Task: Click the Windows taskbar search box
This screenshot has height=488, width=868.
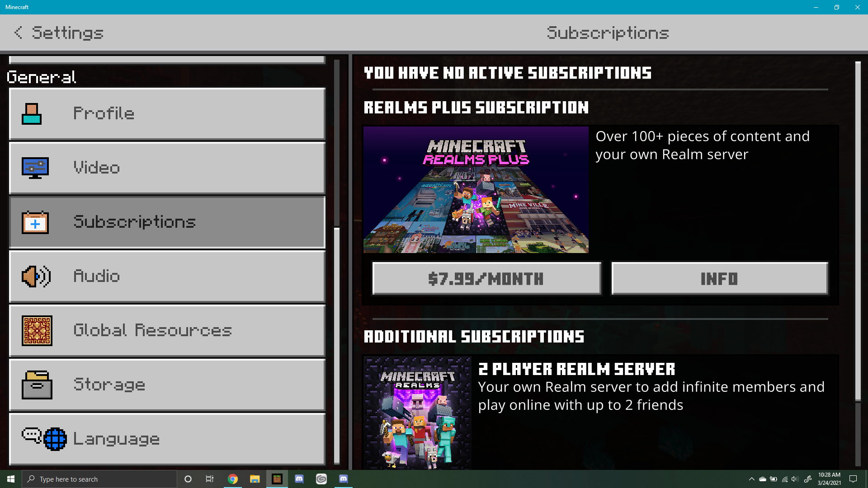Action: click(99, 479)
